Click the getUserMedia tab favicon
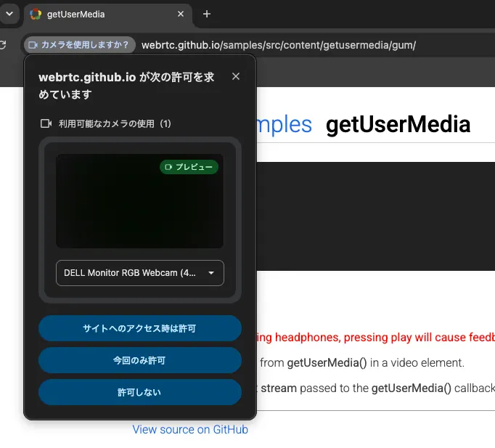 click(36, 15)
